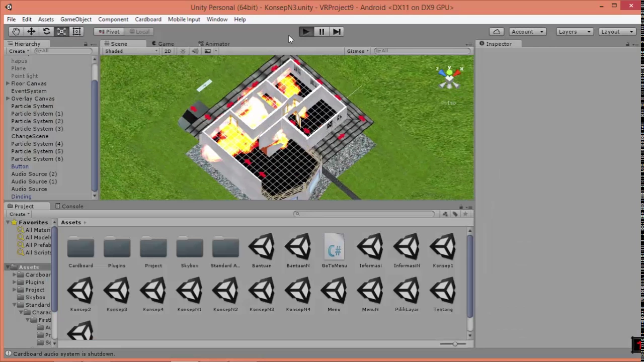Screen dimensions: 644x362
Task: Toggle 2D scene view mode
Action: (x=168, y=51)
